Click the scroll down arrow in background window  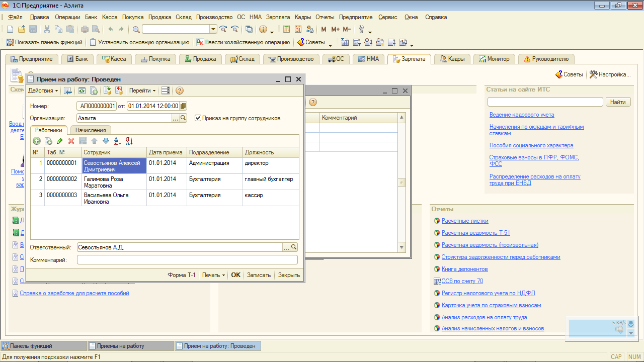(x=401, y=247)
